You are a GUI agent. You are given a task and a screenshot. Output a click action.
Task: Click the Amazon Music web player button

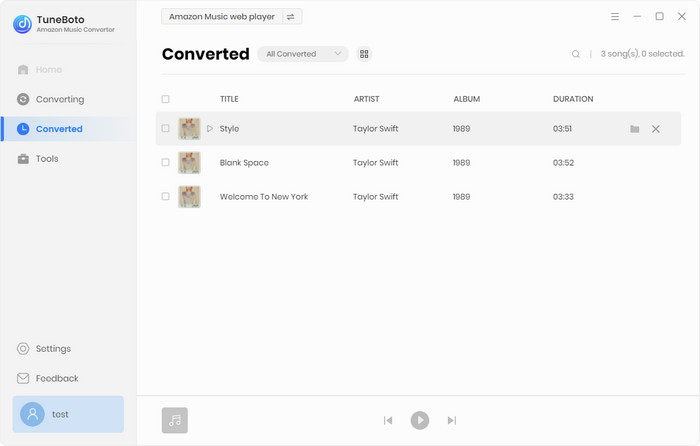221,17
